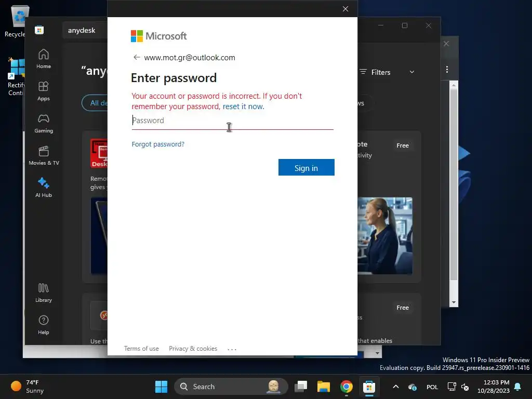This screenshot has height=399, width=532.
Task: Click back arrow next to email address
Action: click(x=137, y=57)
